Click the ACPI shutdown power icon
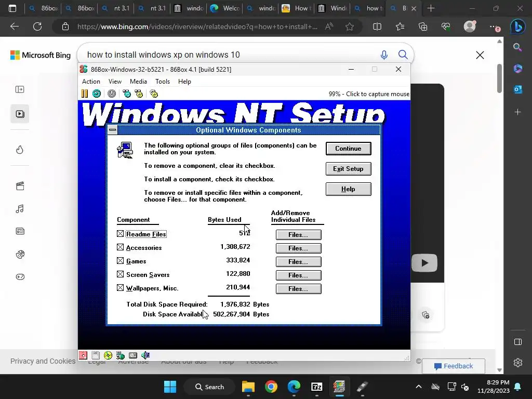Screen dimensions: 532x399 112,94
